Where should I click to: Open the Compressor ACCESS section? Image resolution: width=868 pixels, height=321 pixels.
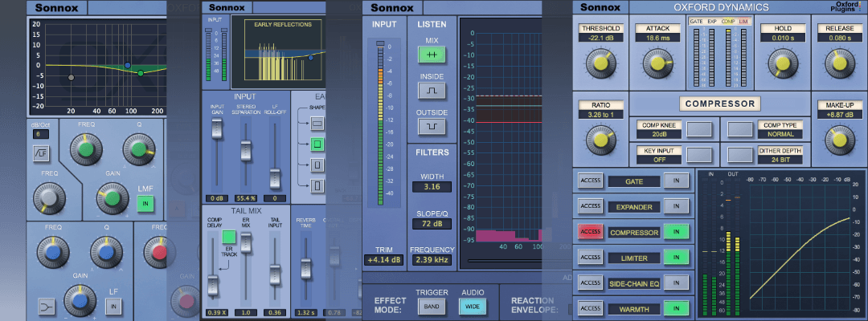[591, 232]
